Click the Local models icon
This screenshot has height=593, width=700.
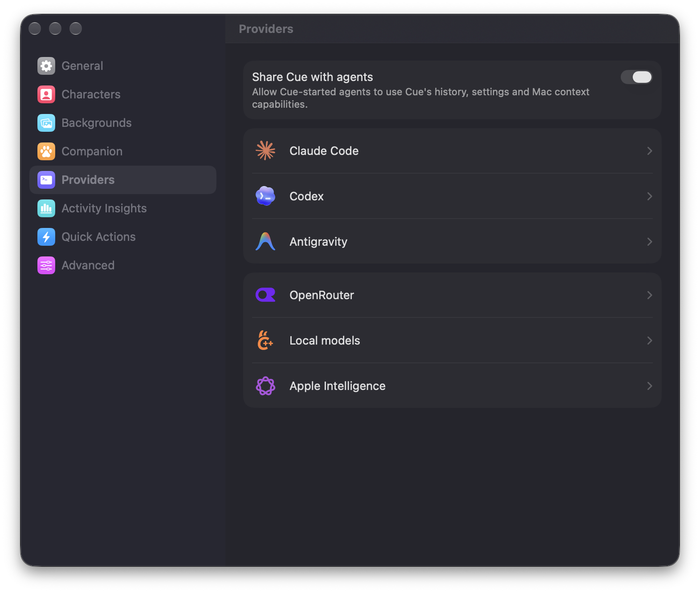tap(265, 340)
